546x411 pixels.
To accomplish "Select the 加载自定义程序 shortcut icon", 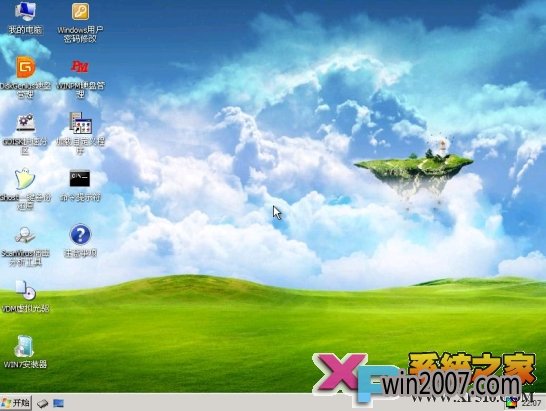I will pos(80,123).
